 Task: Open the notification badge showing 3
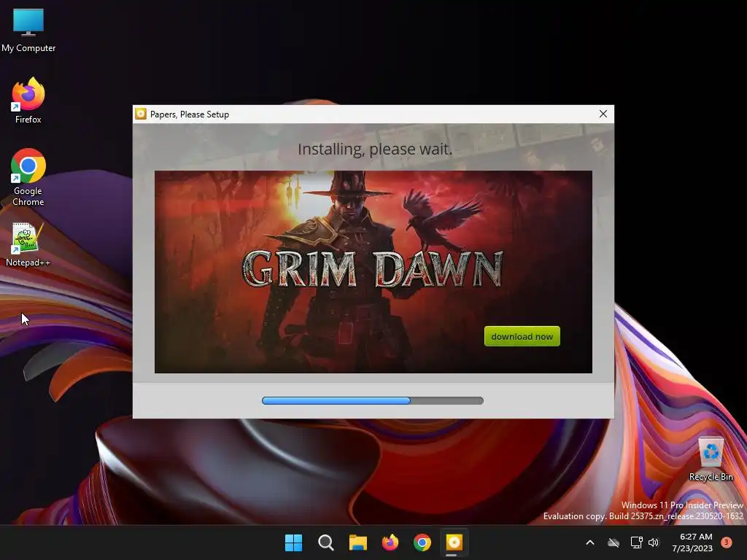726,542
